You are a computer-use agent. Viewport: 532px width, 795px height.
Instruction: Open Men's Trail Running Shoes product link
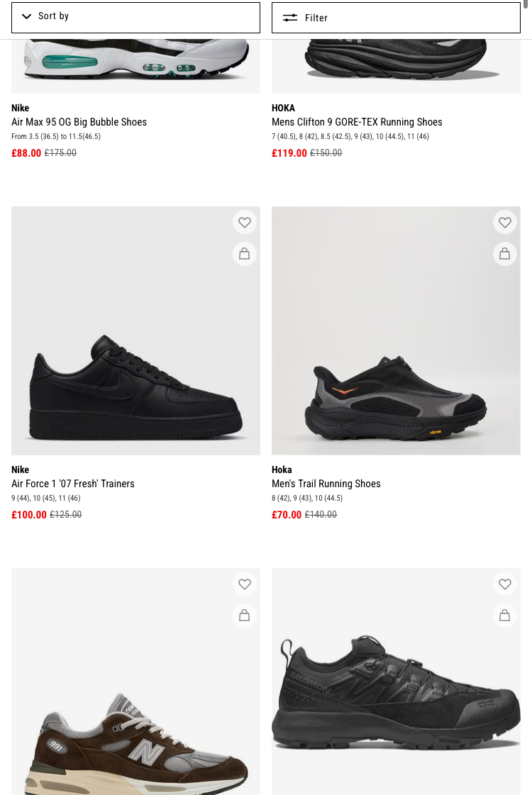[326, 484]
